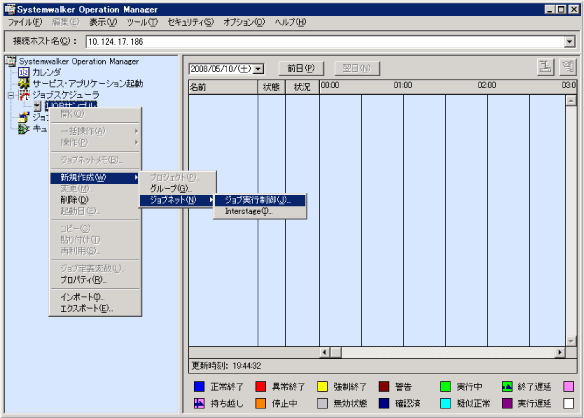Image resolution: width=584 pixels, height=418 pixels.
Task: Click the 前日(P) button
Action: [301, 68]
